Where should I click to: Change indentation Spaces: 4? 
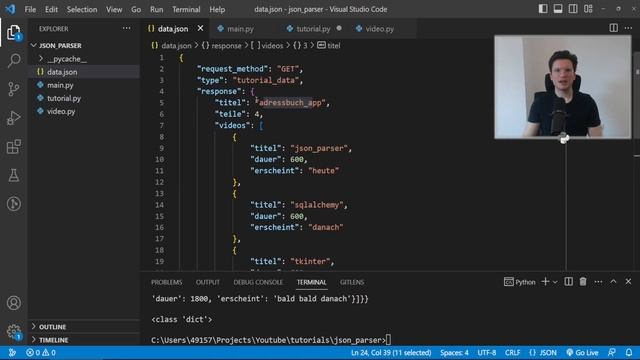click(454, 353)
